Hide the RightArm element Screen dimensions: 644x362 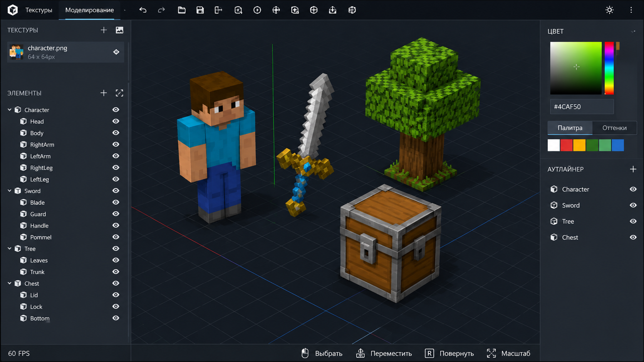click(116, 144)
